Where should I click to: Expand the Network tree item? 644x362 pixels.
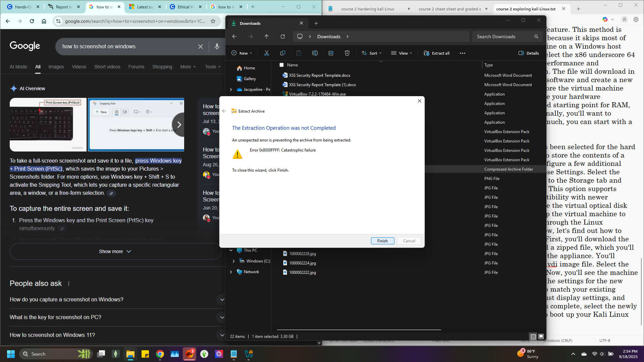pyautogui.click(x=231, y=272)
